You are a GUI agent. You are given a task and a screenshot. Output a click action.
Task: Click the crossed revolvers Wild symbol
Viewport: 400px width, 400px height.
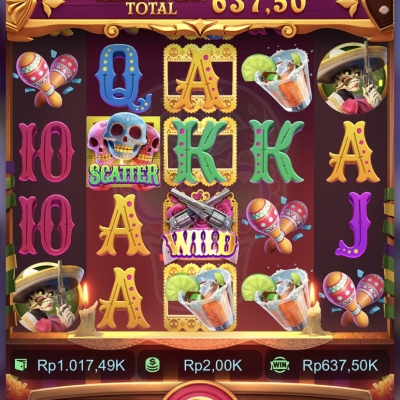tap(199, 223)
